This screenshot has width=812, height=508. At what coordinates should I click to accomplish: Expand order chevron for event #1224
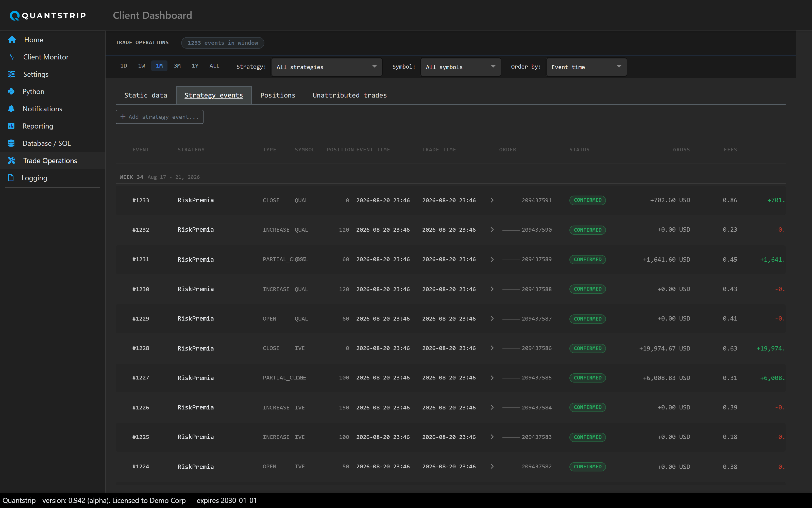click(492, 466)
